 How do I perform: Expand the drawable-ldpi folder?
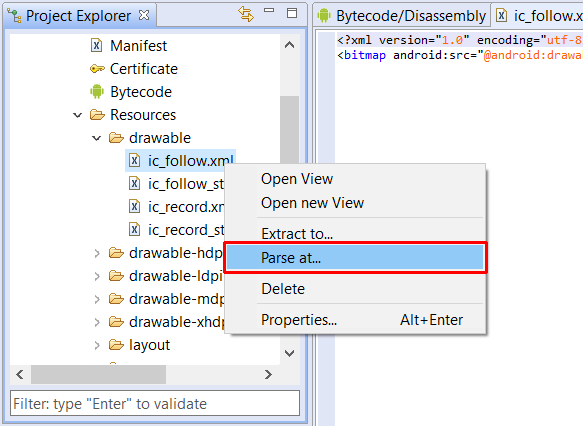pos(97,277)
